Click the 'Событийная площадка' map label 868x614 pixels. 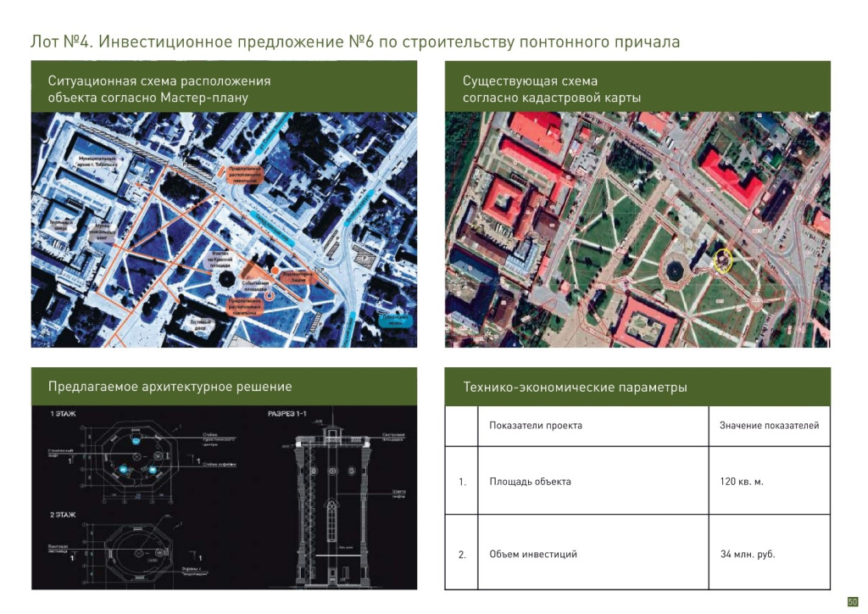(x=256, y=286)
